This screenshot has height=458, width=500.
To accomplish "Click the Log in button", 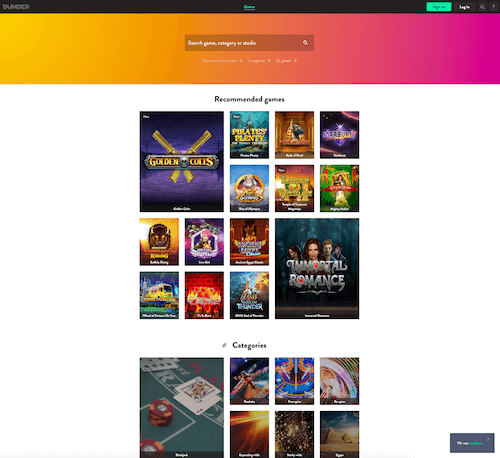I will point(464,7).
